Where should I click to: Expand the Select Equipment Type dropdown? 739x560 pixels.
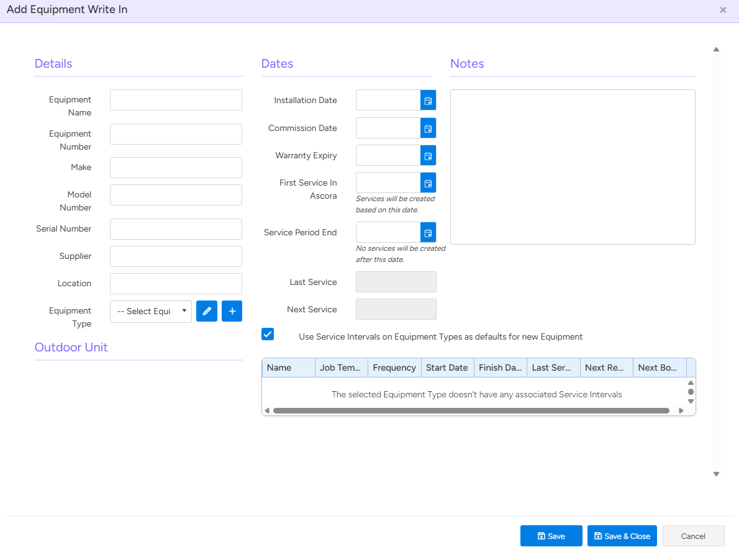click(151, 312)
